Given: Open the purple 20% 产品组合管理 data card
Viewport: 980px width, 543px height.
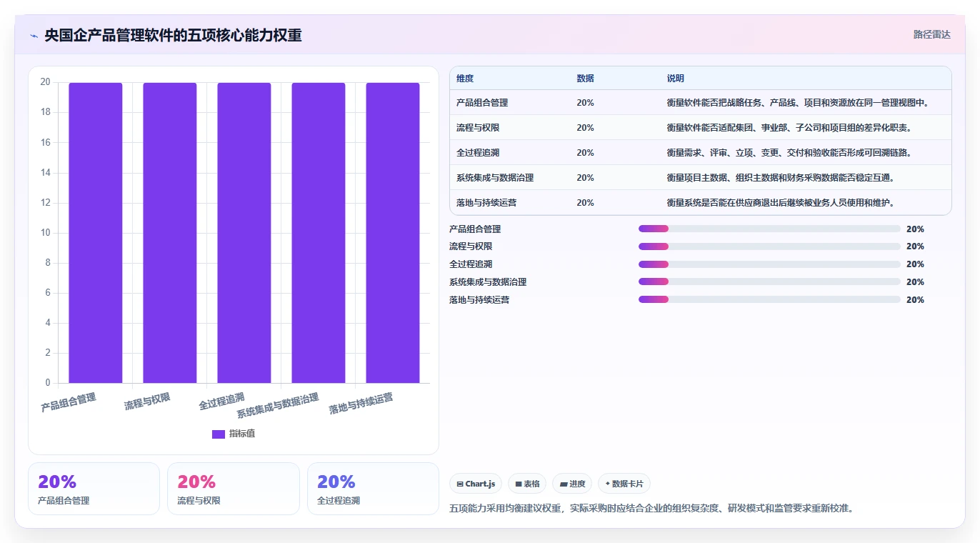Looking at the screenshot, I should pyautogui.click(x=94, y=489).
